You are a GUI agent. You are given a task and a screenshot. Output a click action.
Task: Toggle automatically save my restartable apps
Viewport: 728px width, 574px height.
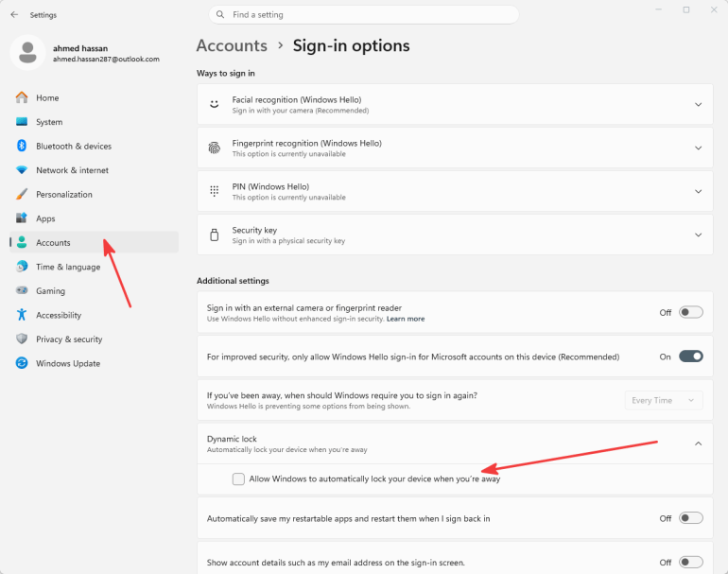coord(691,518)
